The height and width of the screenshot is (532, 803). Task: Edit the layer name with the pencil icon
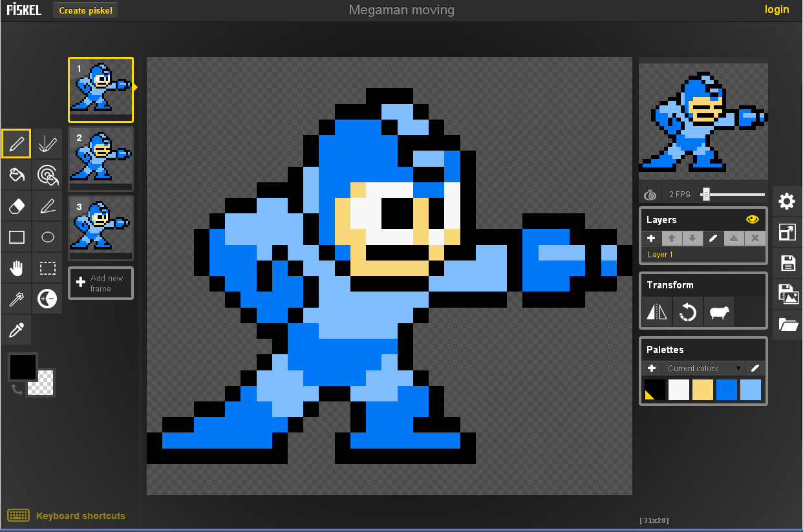pos(713,239)
